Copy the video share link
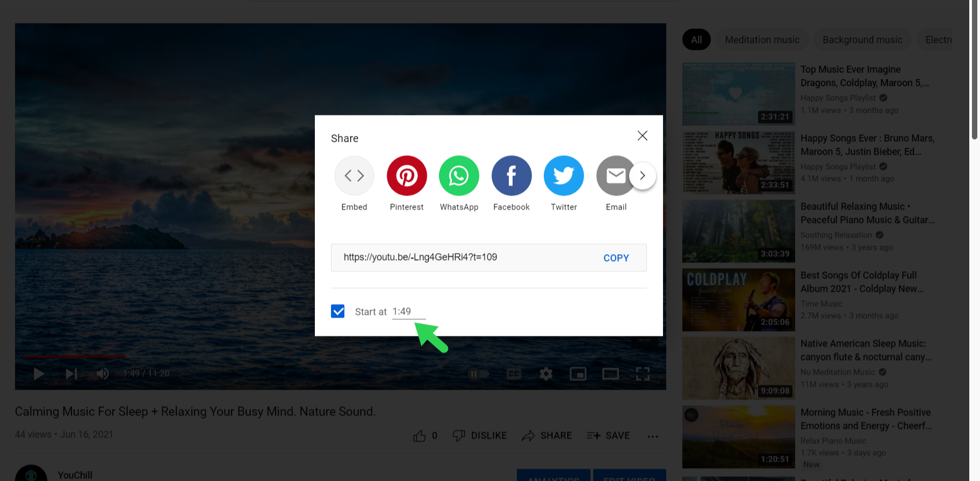Viewport: 980px width, 481px height. pyautogui.click(x=616, y=258)
